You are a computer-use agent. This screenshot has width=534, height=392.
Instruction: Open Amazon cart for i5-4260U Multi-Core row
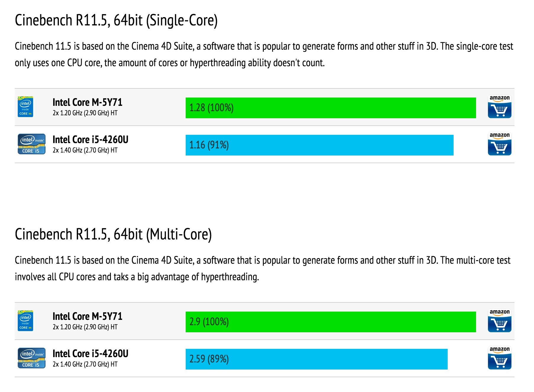click(x=499, y=358)
